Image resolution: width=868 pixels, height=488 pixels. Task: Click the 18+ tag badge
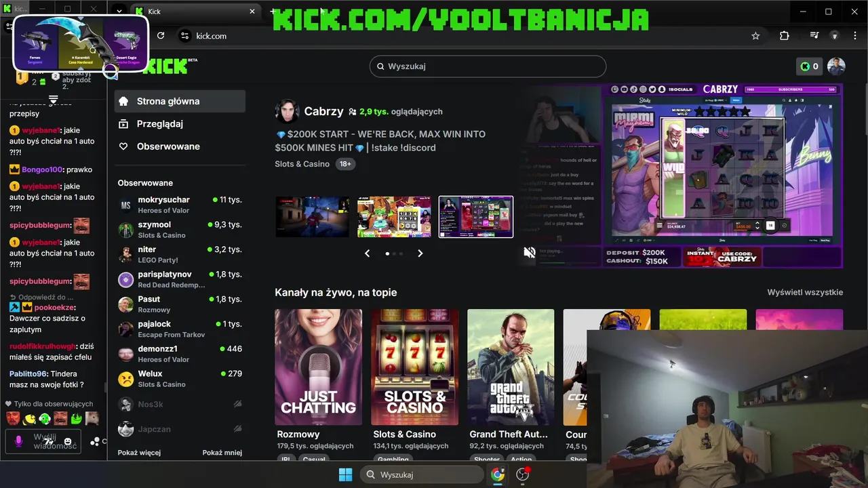point(345,164)
